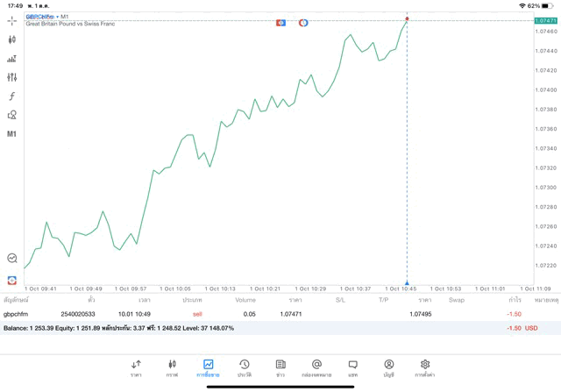This screenshot has height=392, width=561.
Task: Open the ข่าว news tab
Action: [x=280, y=367]
